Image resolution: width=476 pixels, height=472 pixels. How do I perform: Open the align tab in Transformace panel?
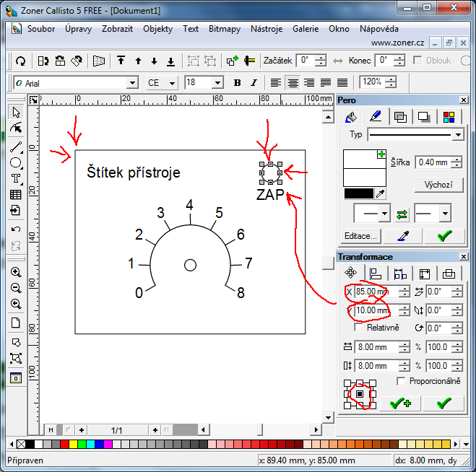tap(376, 274)
